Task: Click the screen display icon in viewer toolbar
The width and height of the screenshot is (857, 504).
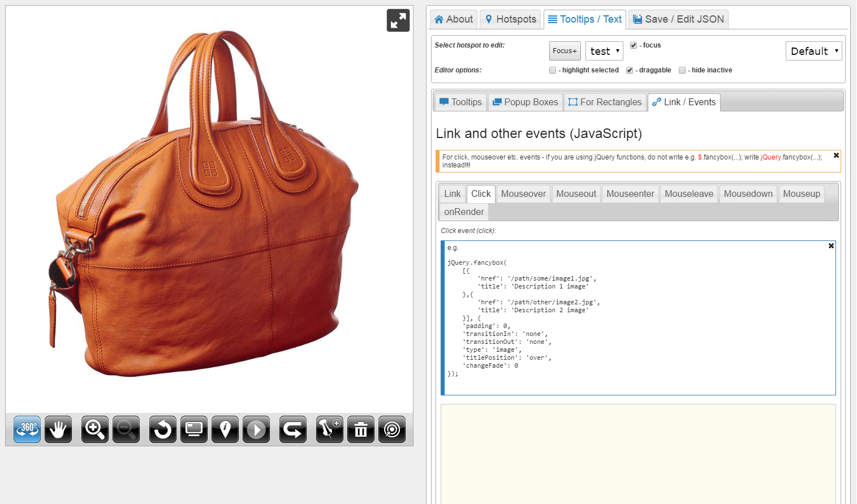Action: (x=194, y=429)
